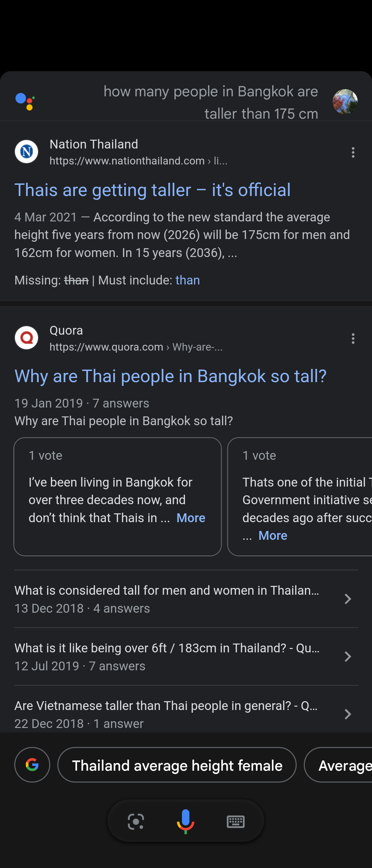Expand "More" in the three decades answer
Screen dimensions: 372x868
[x=191, y=518]
